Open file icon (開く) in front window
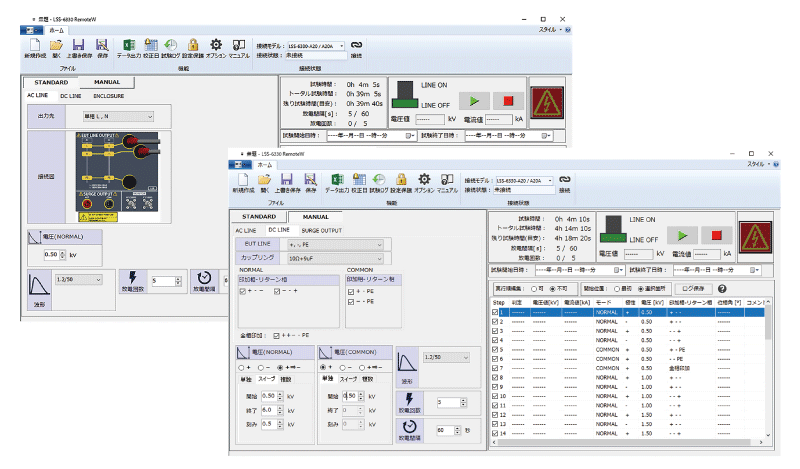Viewport: 800px width, 469px height. coord(264,180)
